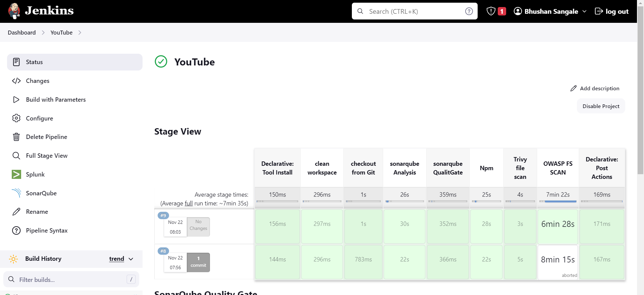
Task: Expand the Bhushan Sangale user dropdown
Action: tap(584, 11)
